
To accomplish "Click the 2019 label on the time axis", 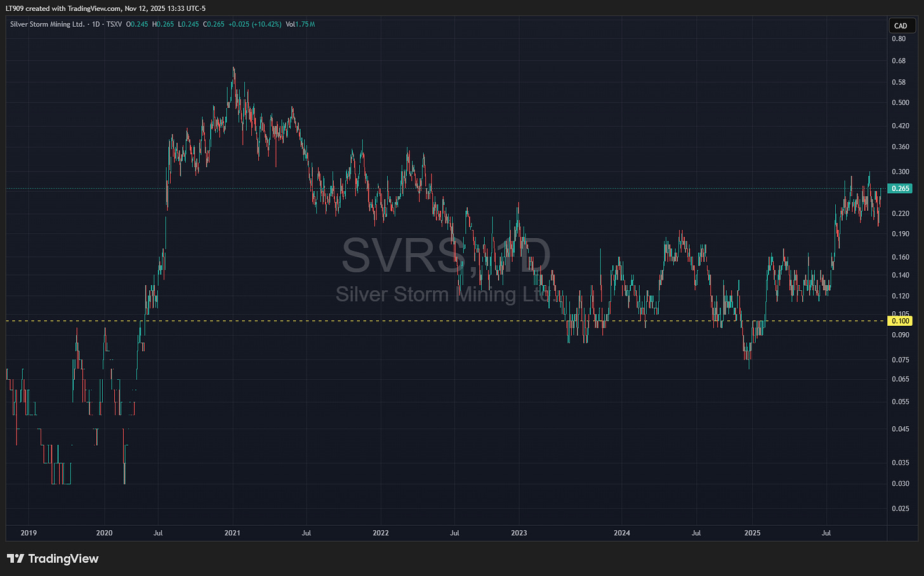I will [x=29, y=533].
